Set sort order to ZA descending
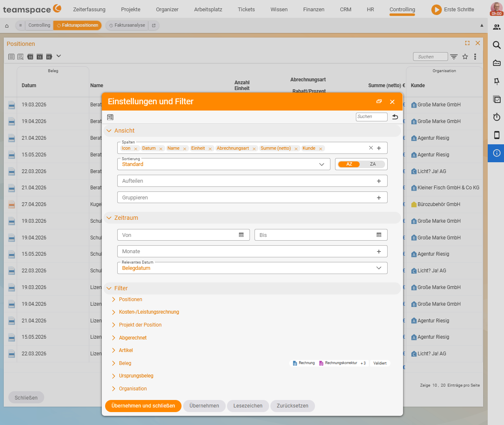504x425 pixels. click(x=373, y=164)
